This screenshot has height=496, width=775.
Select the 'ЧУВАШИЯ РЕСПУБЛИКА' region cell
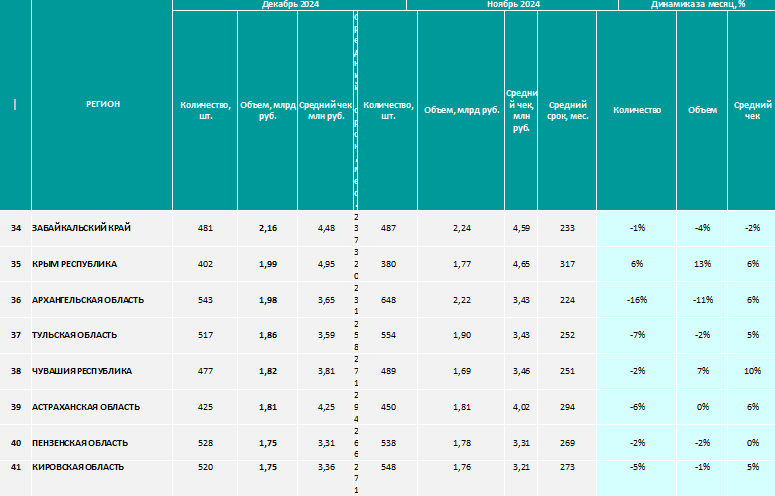point(102,371)
